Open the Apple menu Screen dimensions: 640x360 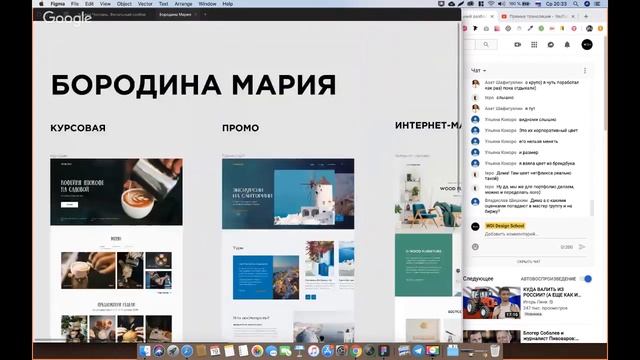[41, 4]
